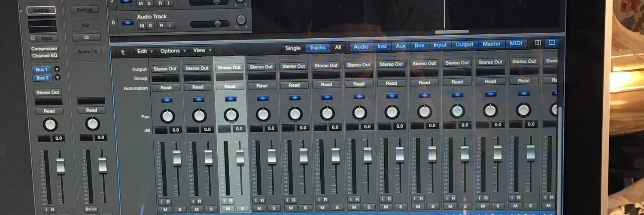Click the stereo link icon below the EQ box
The height and width of the screenshot is (215, 644).
(x=86, y=38)
